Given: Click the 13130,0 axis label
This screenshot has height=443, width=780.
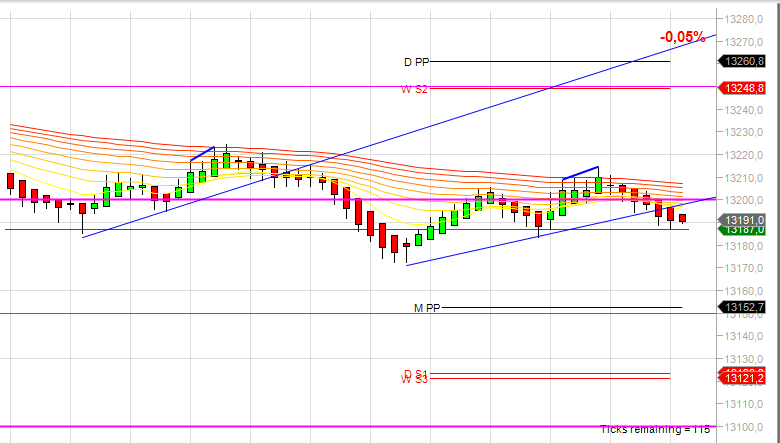Looking at the screenshot, I should pyautogui.click(x=744, y=359).
